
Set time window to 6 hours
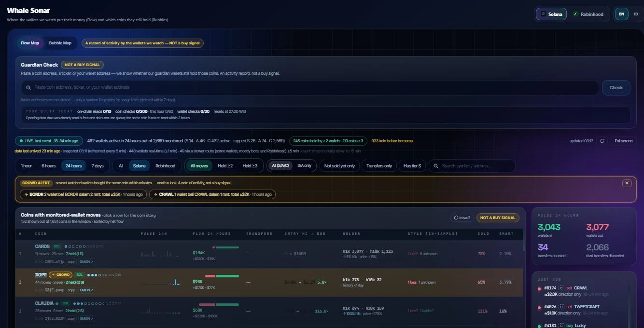tap(48, 166)
